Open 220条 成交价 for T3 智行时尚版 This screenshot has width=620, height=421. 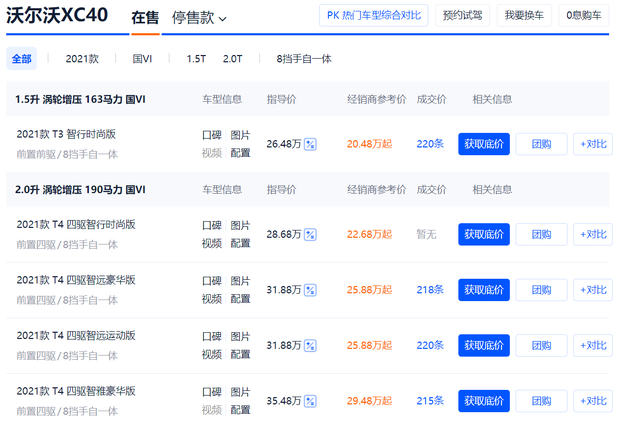tap(430, 144)
